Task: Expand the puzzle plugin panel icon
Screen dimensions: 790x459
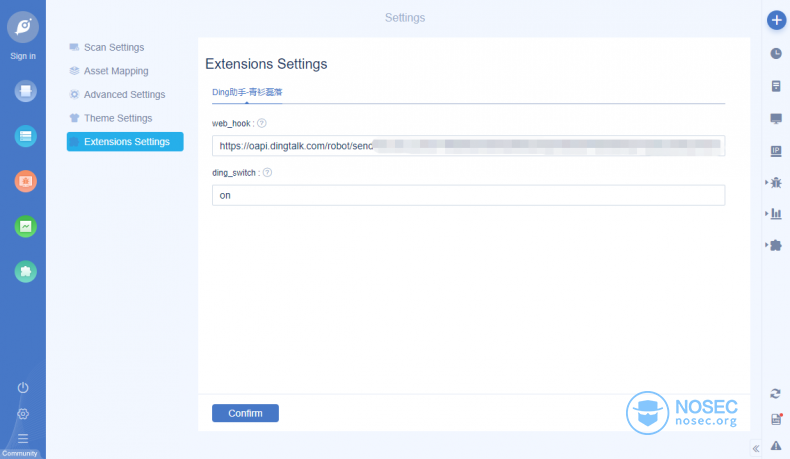Action: pyautogui.click(x=775, y=245)
